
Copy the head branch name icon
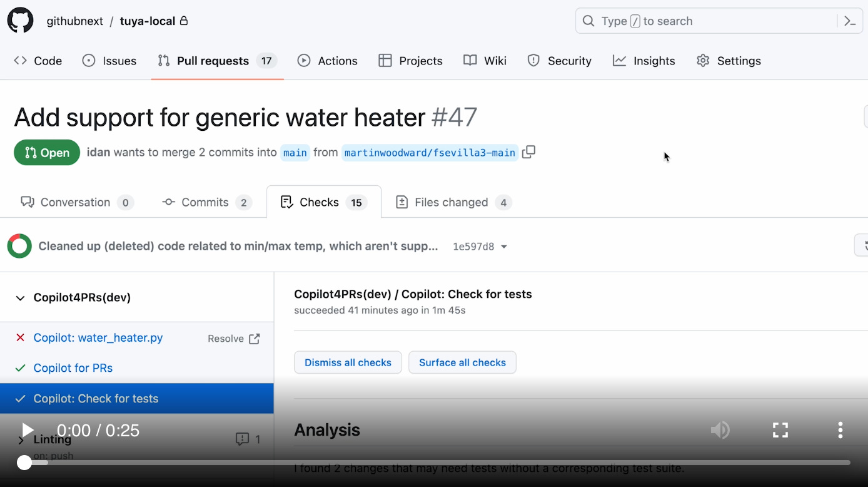point(529,152)
